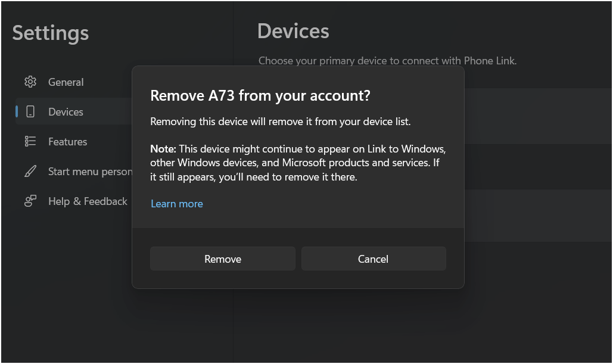Click the Start menu personalization brush icon
This screenshot has width=613, height=364.
30,171
